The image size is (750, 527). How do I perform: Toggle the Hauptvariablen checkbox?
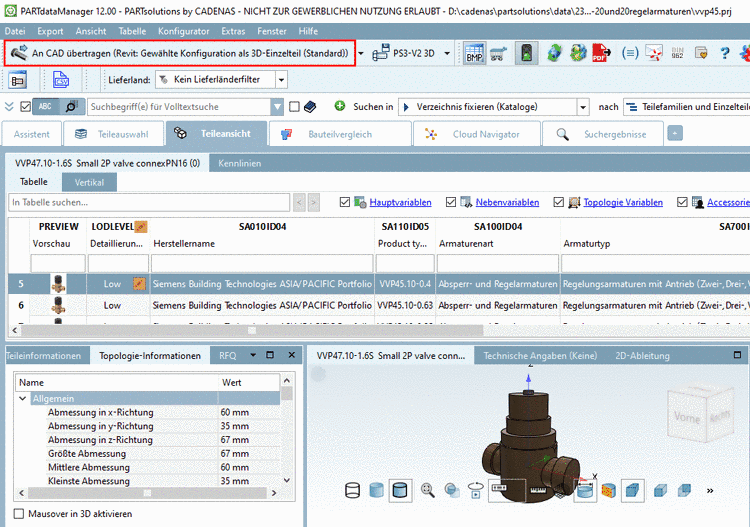point(345,202)
